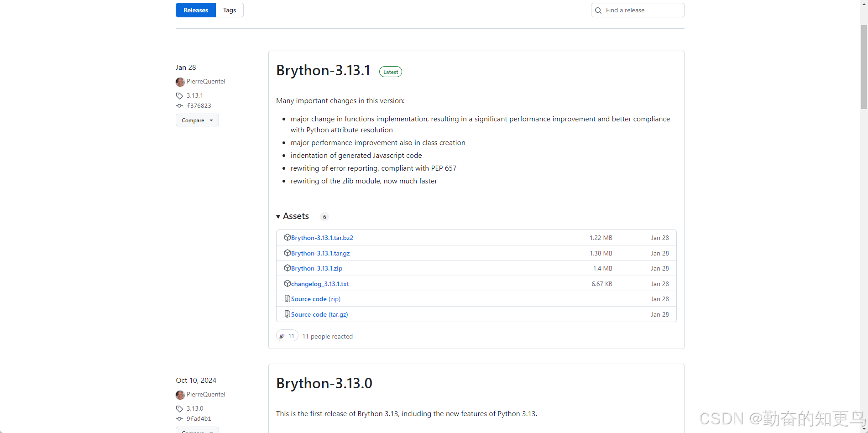Image resolution: width=868 pixels, height=433 pixels.
Task: Open commit f376823
Action: pos(199,105)
